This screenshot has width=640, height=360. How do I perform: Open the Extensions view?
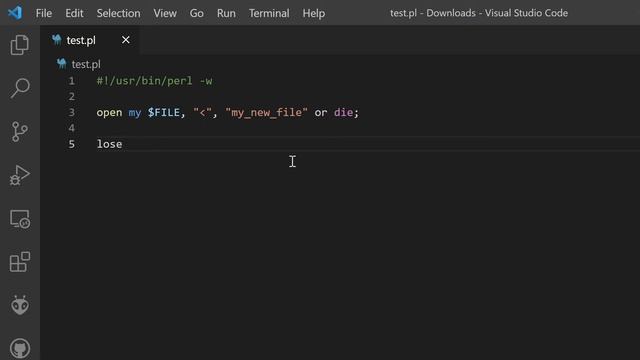tap(20, 262)
